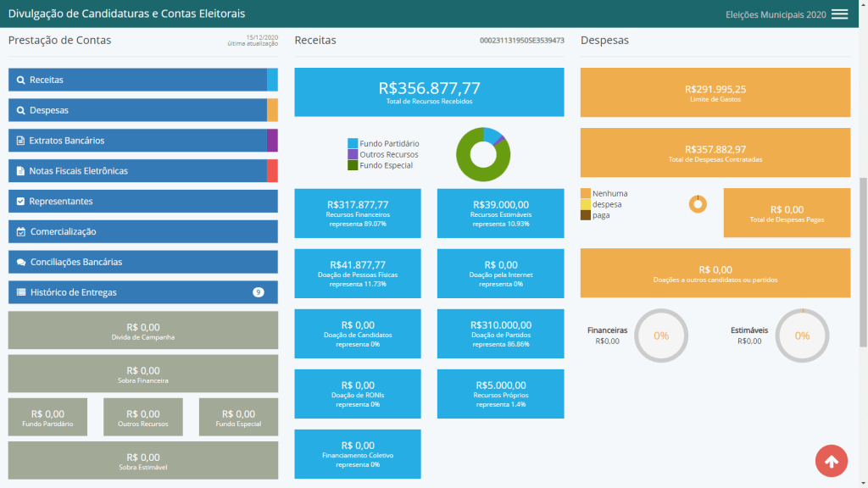
Task: Click the magnifier icon beside Despesas
Action: (x=20, y=110)
